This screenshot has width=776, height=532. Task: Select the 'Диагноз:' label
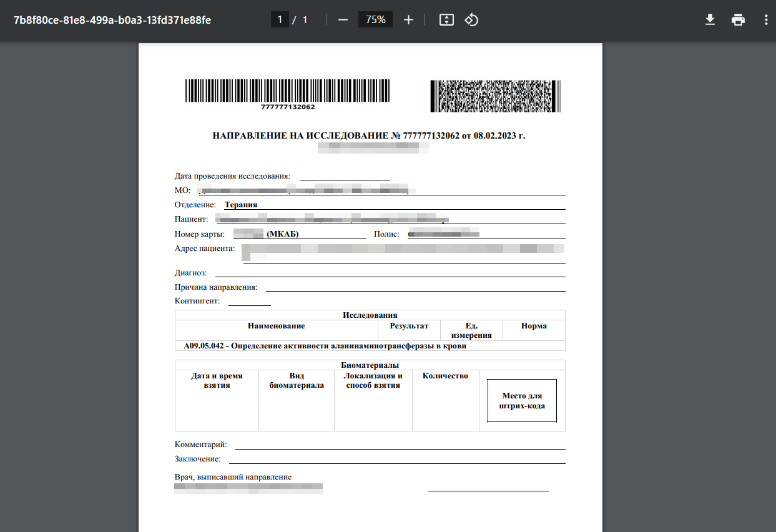click(x=191, y=273)
